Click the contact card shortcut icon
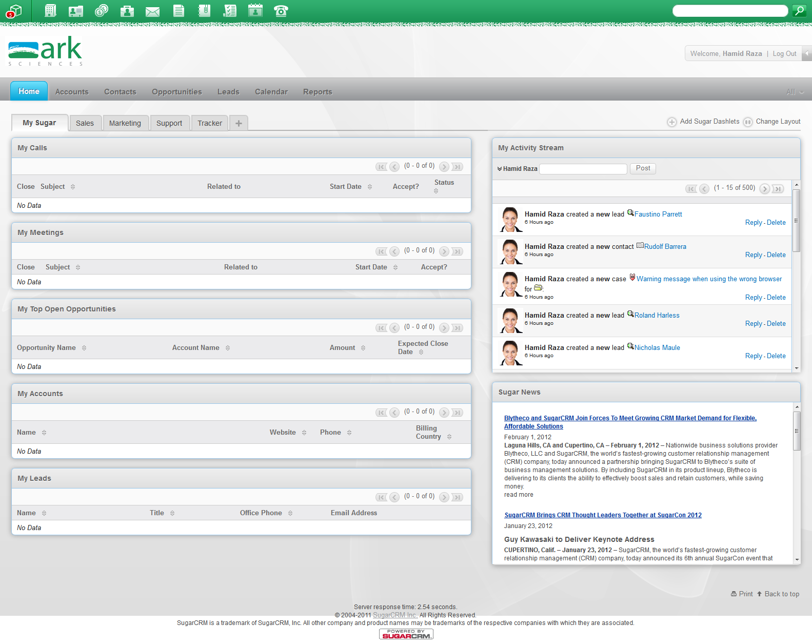 (76, 10)
